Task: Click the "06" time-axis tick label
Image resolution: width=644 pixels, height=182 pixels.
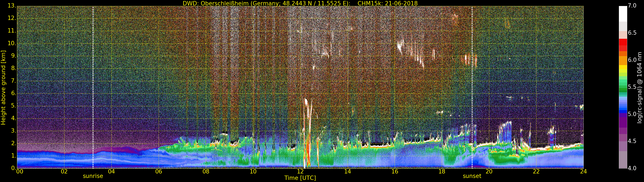Action: tap(158, 172)
